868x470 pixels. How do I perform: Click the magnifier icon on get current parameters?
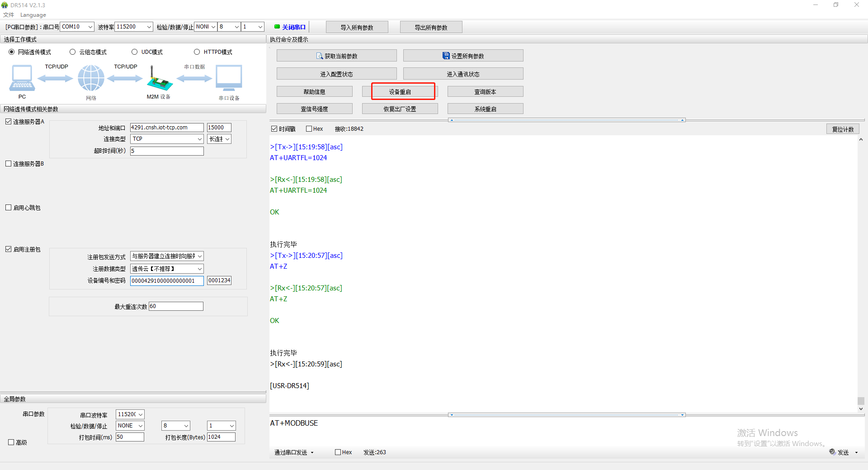(x=320, y=56)
